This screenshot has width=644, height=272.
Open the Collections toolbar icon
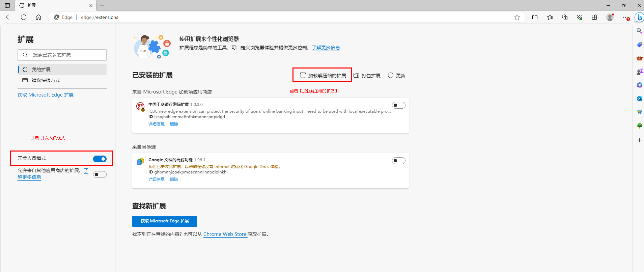[x=565, y=17]
